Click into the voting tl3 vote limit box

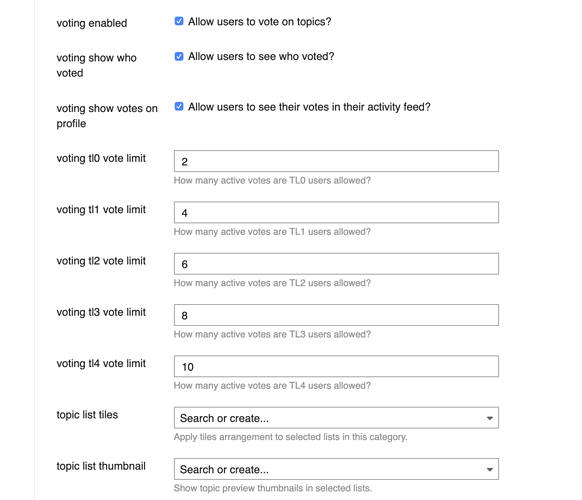[x=336, y=315]
